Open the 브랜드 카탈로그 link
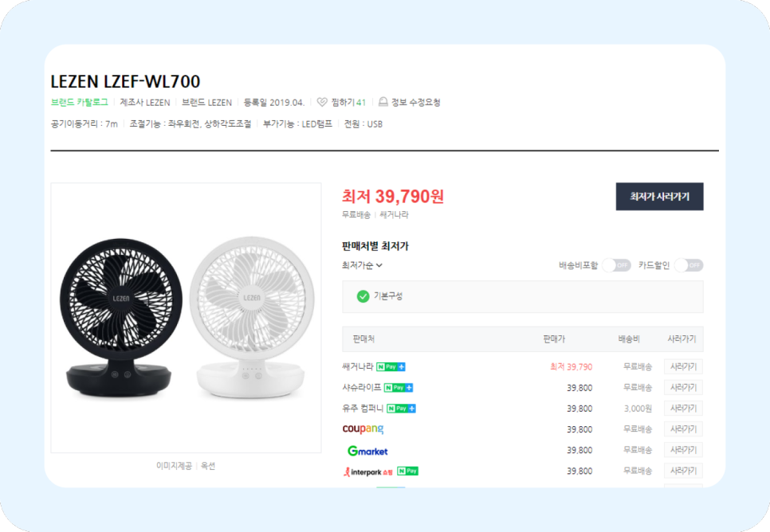This screenshot has width=770, height=532. coord(79,102)
